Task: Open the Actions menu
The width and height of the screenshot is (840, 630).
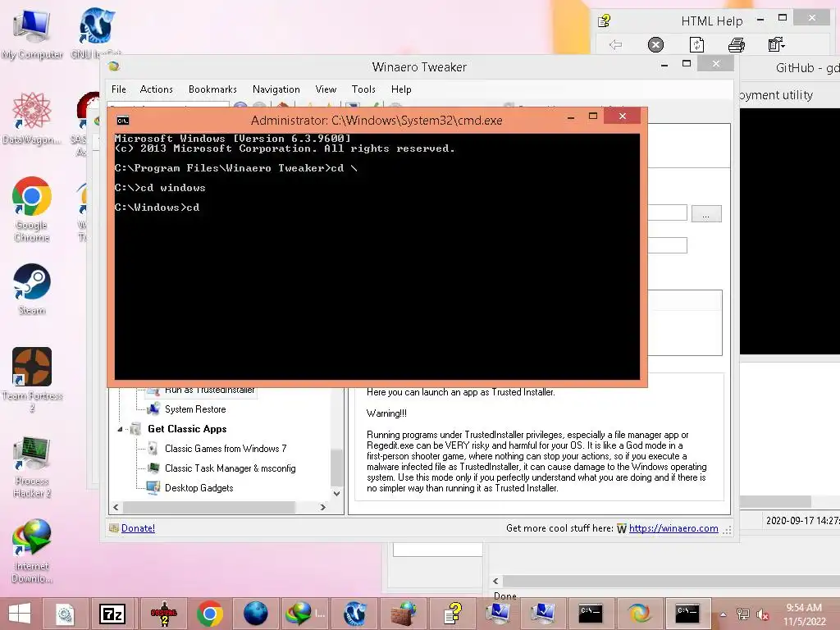Action: click(157, 89)
